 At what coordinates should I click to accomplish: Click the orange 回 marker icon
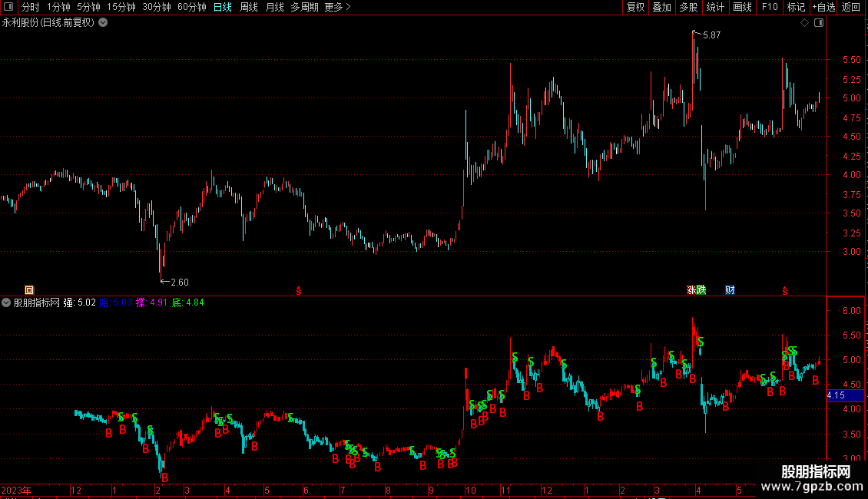click(29, 290)
